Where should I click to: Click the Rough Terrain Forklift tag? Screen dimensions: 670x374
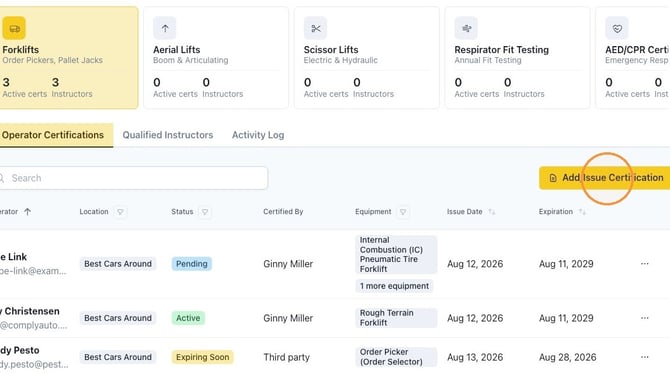click(396, 318)
